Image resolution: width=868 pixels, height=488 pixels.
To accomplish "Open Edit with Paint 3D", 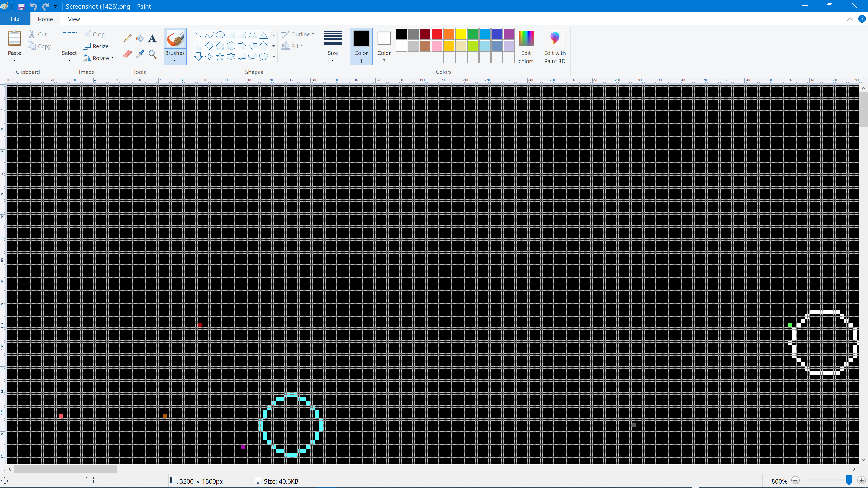I will pos(555,46).
